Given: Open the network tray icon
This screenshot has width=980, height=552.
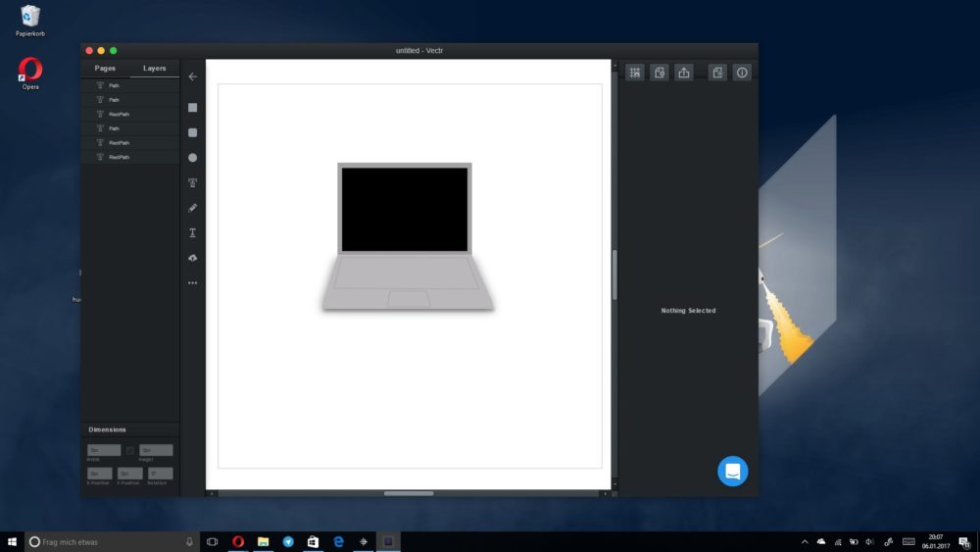Looking at the screenshot, I should coord(838,541).
